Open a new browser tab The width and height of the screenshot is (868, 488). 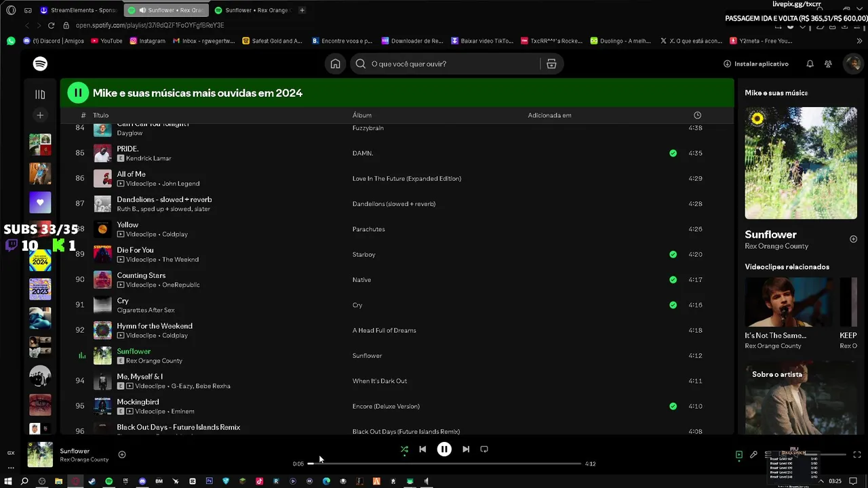pyautogui.click(x=302, y=10)
